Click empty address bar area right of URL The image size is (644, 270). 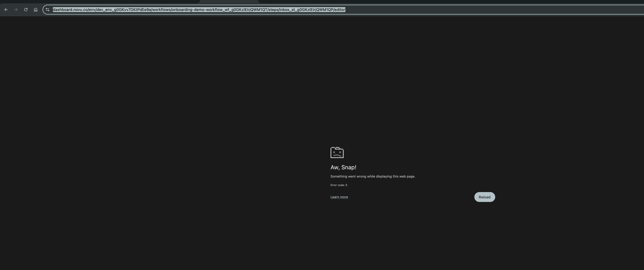pos(475,10)
